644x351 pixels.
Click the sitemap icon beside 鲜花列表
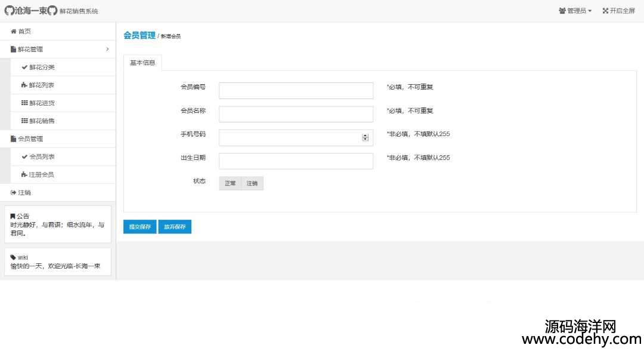click(x=24, y=85)
